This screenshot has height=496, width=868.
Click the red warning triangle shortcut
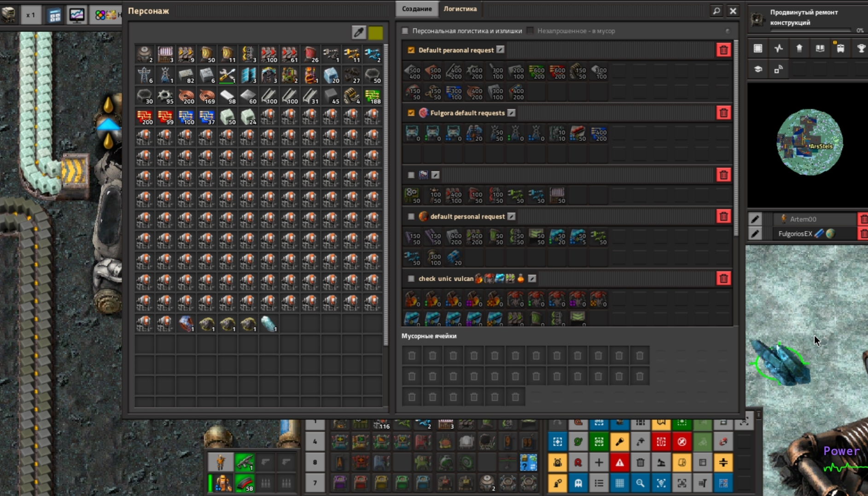[x=620, y=462]
